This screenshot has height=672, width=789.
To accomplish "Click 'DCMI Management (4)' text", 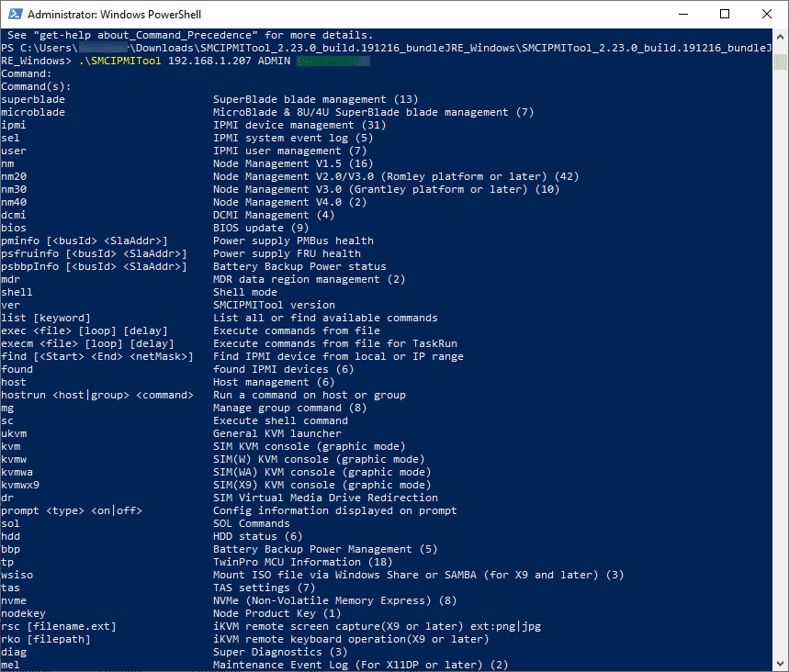I will pyautogui.click(x=274, y=216).
